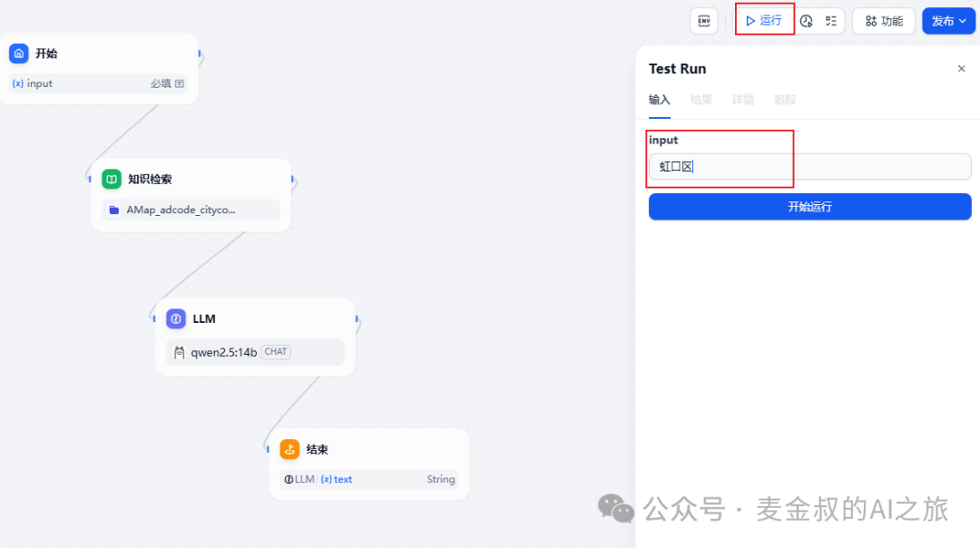Click the folder icon beside AMap_adcode dataset
This screenshot has height=548, width=980.
click(114, 210)
